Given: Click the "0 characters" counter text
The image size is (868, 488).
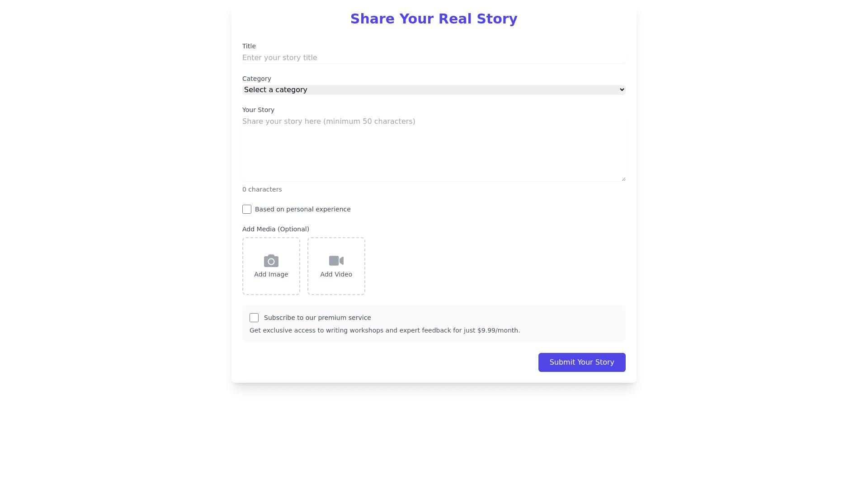Looking at the screenshot, I should (262, 189).
